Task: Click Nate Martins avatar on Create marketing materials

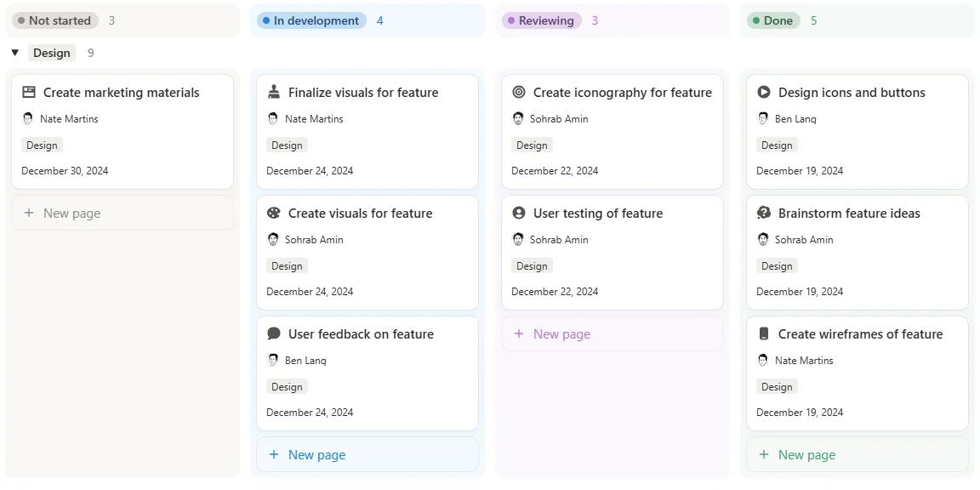Action: click(28, 119)
